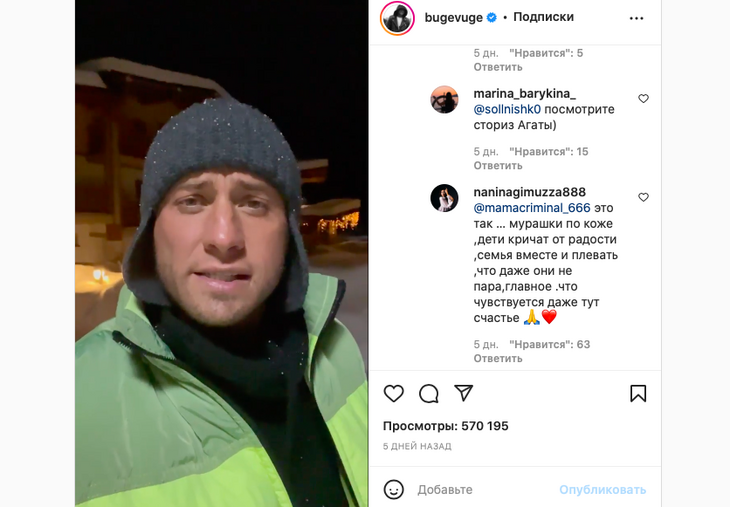View who liked: "Нравится": 63

[549, 345]
